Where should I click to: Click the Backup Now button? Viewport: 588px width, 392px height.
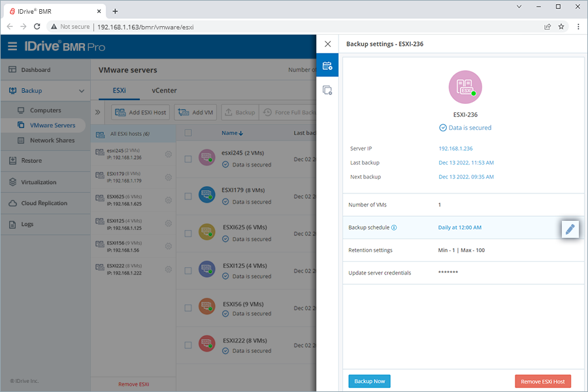(369, 381)
